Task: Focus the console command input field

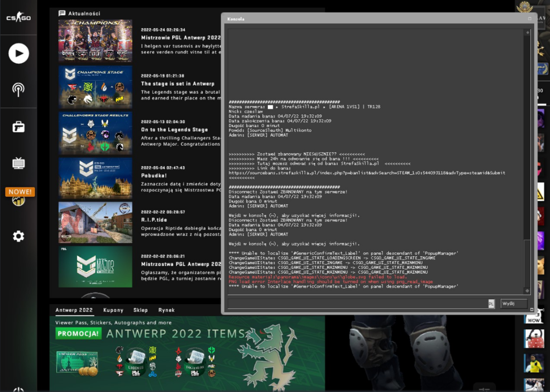Action: [358, 303]
